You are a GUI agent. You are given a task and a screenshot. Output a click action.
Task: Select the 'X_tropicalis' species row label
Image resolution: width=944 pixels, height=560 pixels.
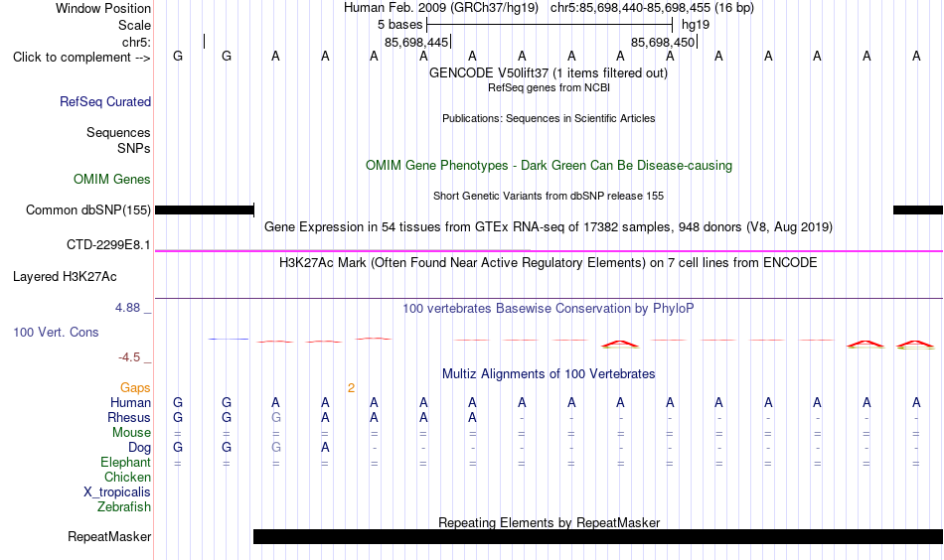tap(117, 492)
